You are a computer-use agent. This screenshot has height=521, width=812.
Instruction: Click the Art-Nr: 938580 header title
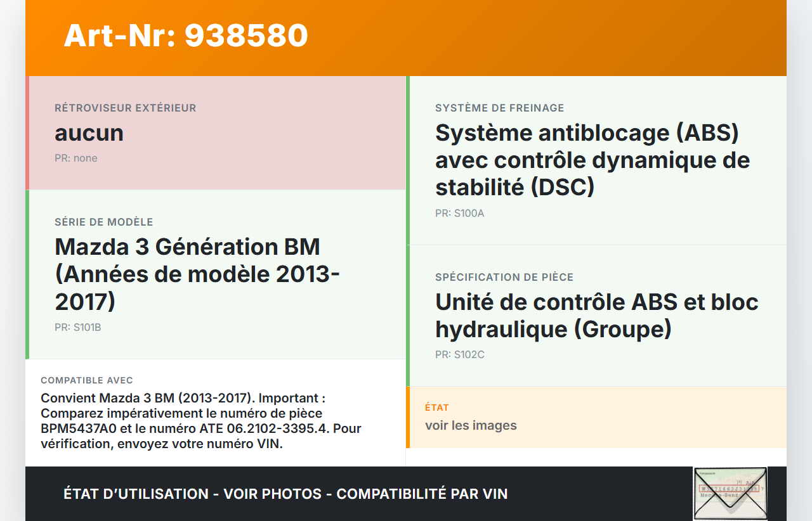pos(186,35)
